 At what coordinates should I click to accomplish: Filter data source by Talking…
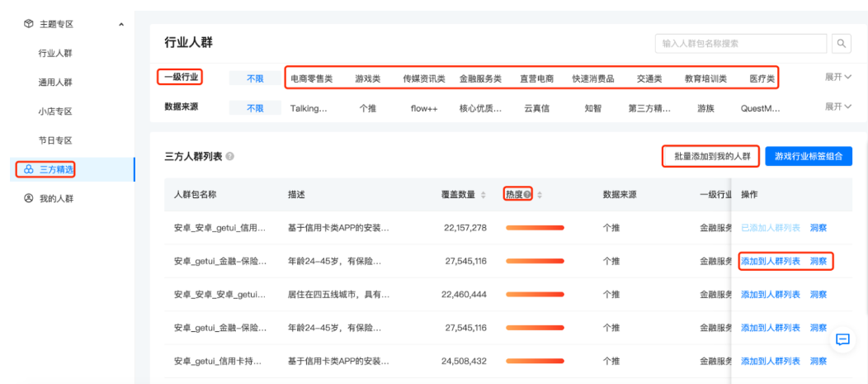click(x=309, y=108)
